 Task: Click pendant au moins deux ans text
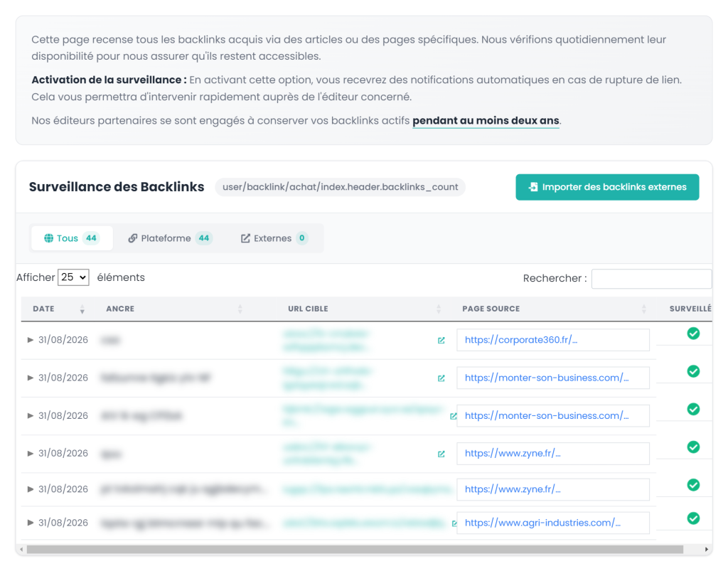[x=486, y=121]
